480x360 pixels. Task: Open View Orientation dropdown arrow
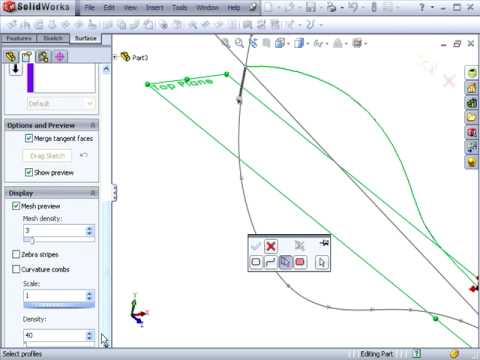point(288,44)
